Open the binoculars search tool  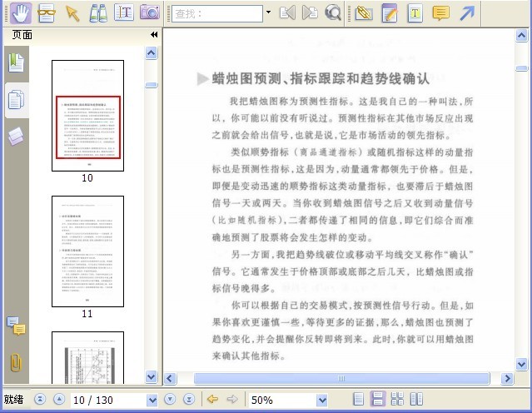click(x=98, y=13)
